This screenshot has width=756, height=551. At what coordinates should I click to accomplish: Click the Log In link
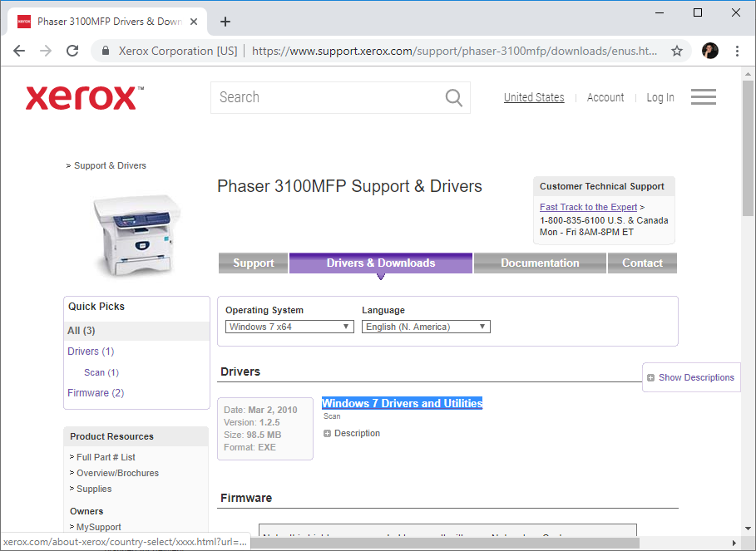click(660, 97)
